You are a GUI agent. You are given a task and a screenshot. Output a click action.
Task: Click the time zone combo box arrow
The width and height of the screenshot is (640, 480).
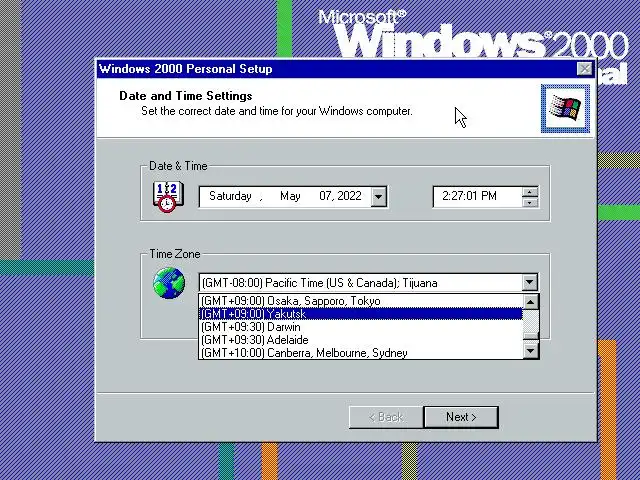pos(529,282)
